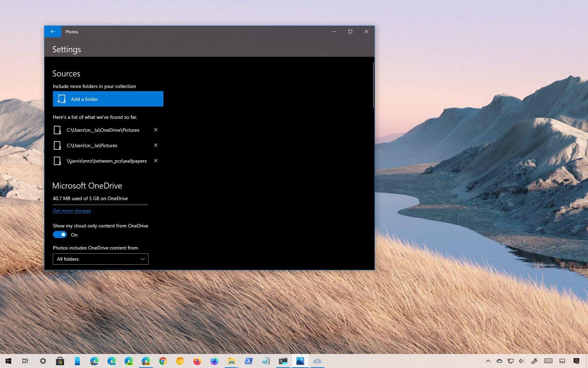The width and height of the screenshot is (588, 368).
Task: Click the OneDrive storage usage bar
Action: pos(100,205)
